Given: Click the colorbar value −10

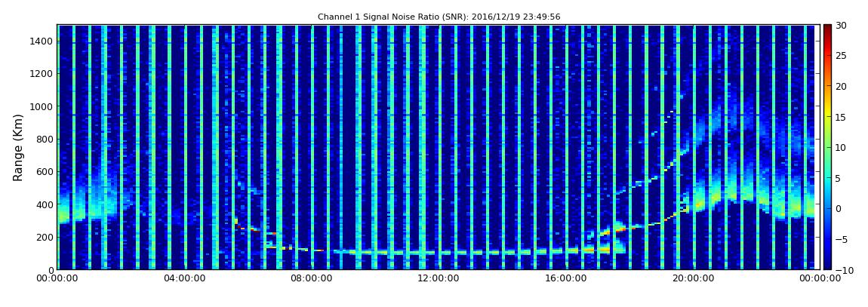Looking at the screenshot, I should (844, 270).
